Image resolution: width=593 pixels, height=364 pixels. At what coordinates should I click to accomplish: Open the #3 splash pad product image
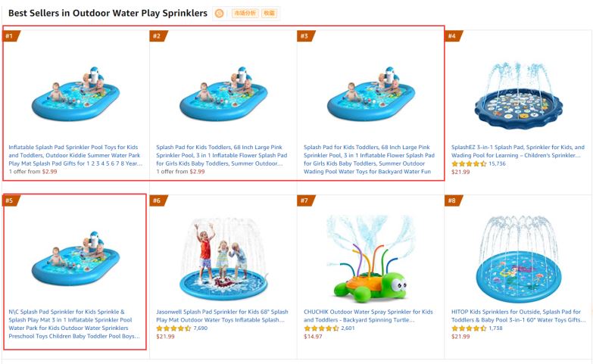point(371,94)
